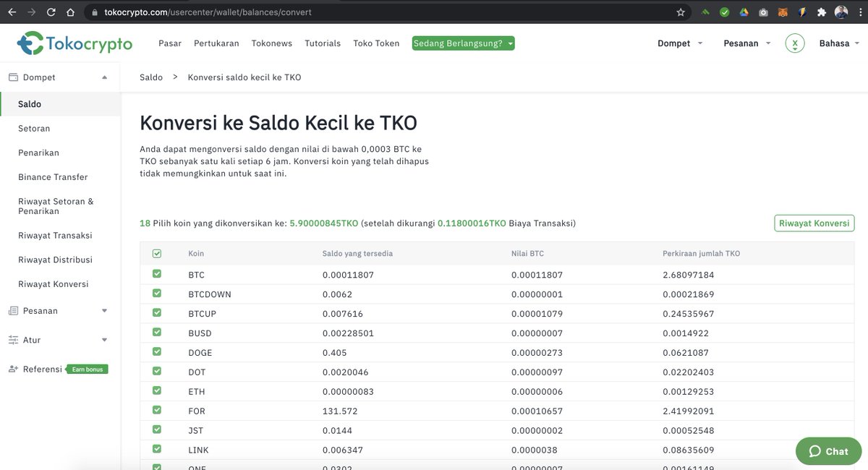868x470 pixels.
Task: Open the camera screenshot extension
Action: coord(764,12)
